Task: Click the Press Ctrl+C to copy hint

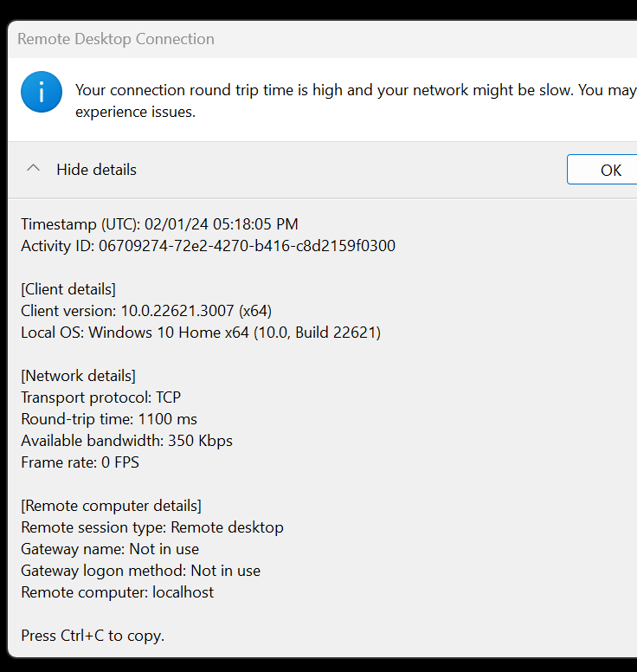Action: point(93,636)
